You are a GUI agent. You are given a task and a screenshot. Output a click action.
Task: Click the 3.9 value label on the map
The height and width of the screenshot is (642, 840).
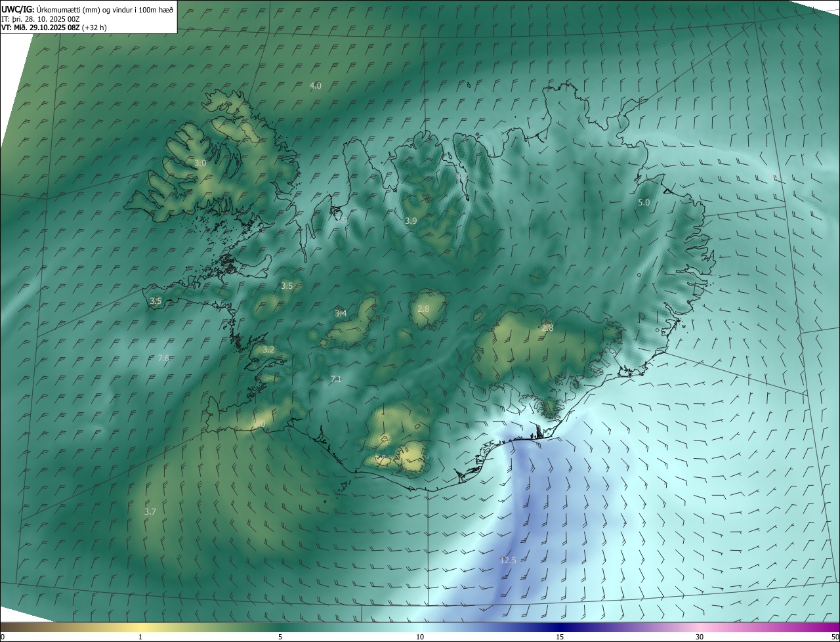[x=411, y=221]
